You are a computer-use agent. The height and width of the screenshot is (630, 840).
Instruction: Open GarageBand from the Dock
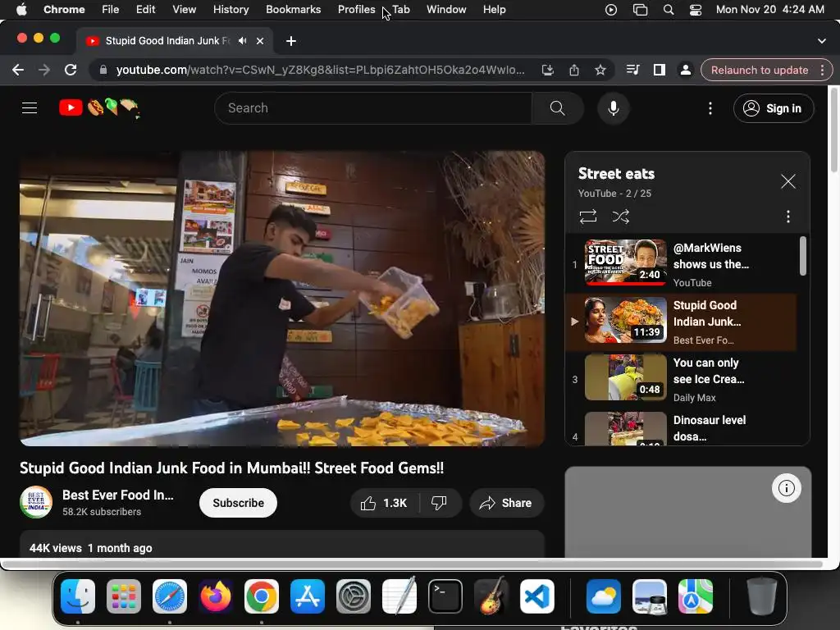491,596
